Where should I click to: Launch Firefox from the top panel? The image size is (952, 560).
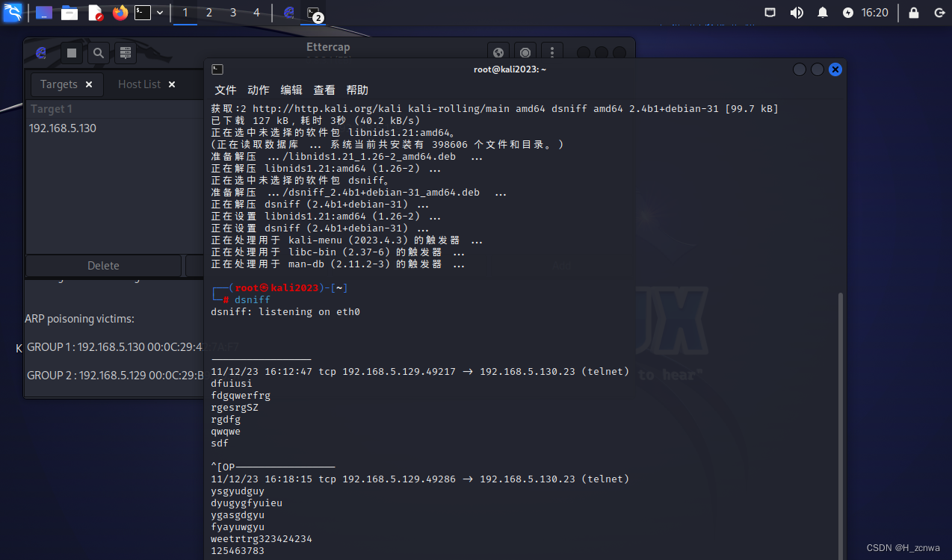point(120,13)
